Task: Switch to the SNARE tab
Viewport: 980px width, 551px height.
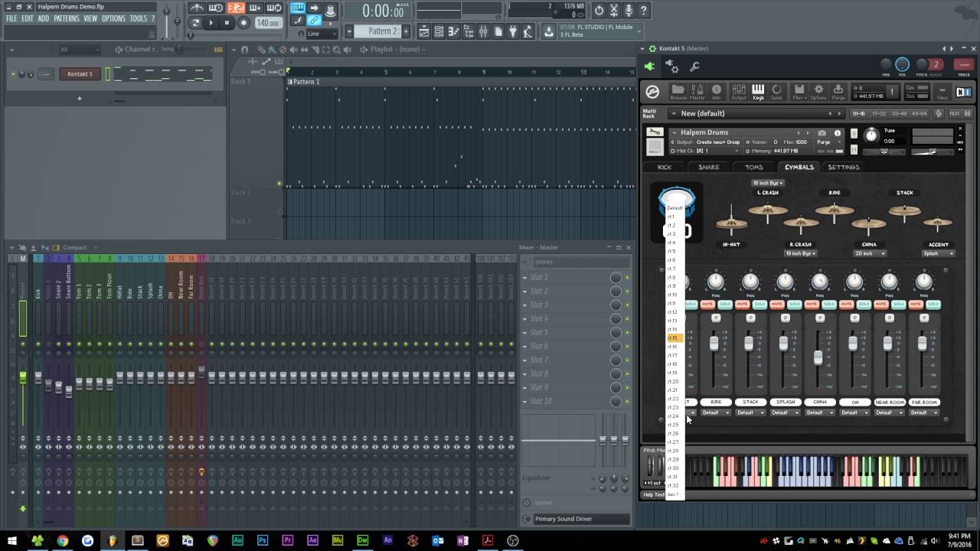Action: point(708,167)
